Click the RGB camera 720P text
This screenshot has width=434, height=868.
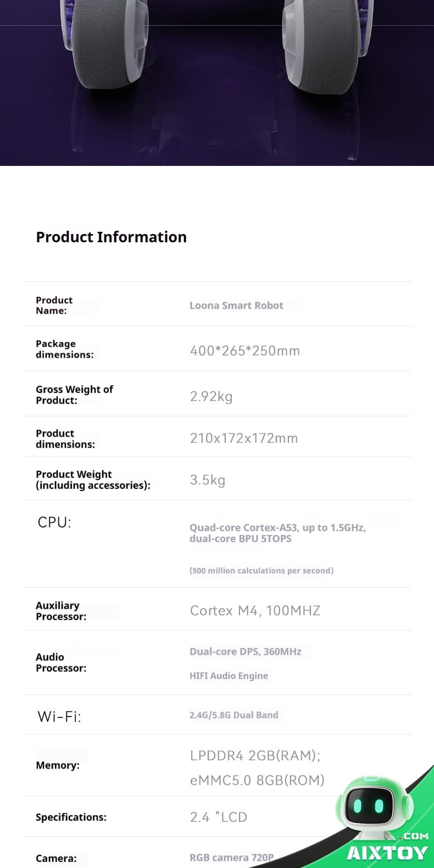(232, 858)
